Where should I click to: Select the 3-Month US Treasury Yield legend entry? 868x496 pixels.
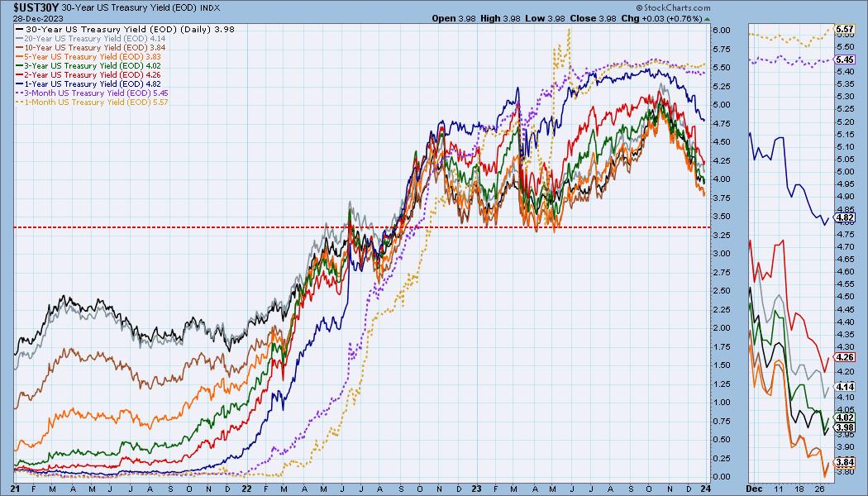[x=93, y=93]
